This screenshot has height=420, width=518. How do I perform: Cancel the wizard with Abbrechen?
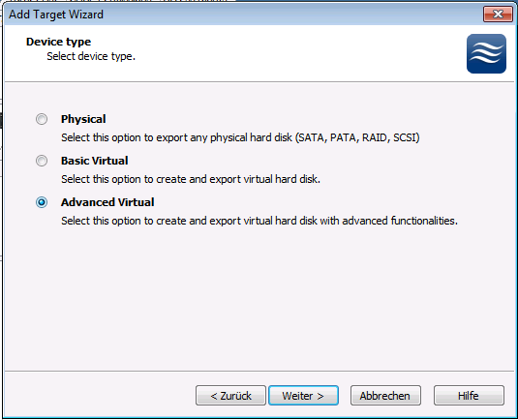point(385,395)
